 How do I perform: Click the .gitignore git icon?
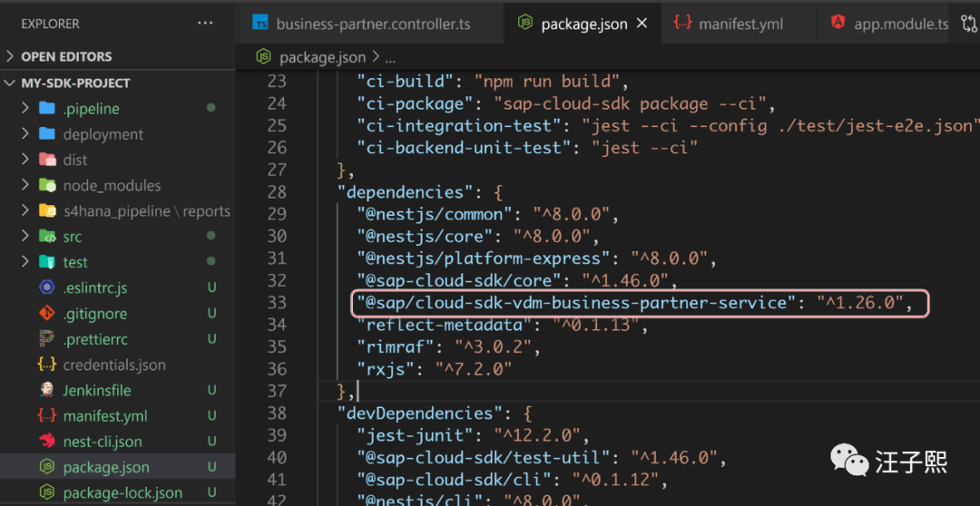tap(47, 314)
